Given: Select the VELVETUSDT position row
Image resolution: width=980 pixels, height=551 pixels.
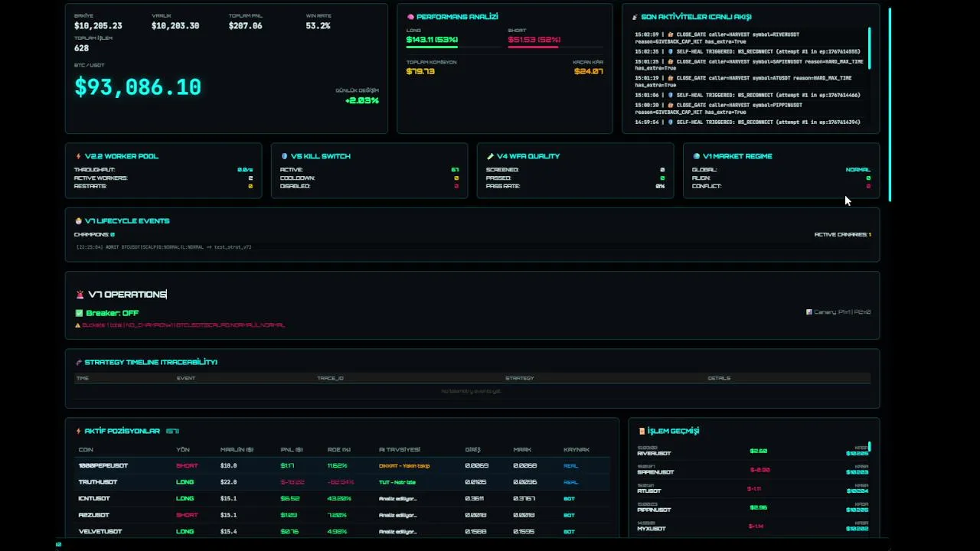Looking at the screenshot, I should (x=342, y=531).
